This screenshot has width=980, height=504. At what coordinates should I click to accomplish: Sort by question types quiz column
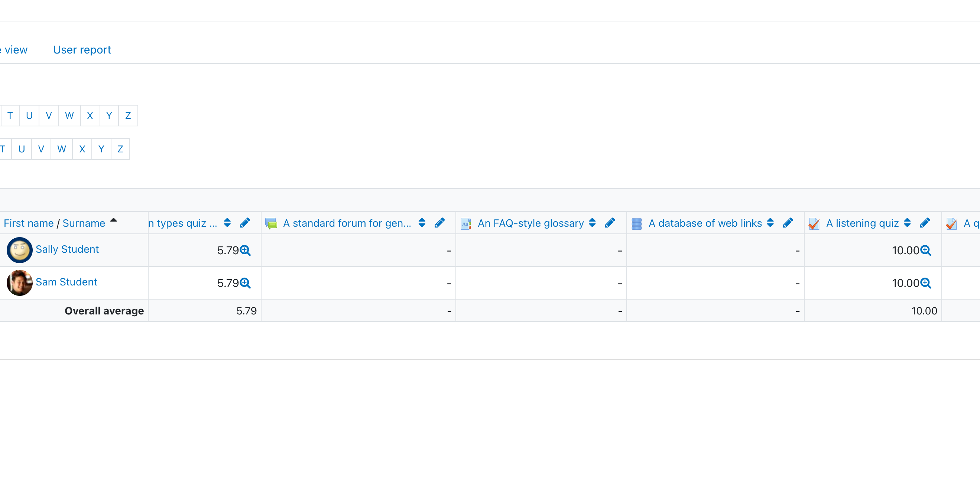coord(227,223)
